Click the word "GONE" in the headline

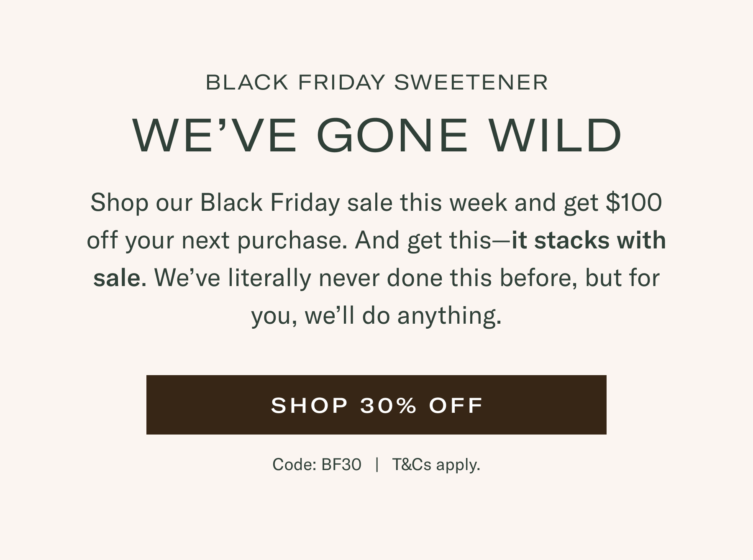tap(392, 136)
